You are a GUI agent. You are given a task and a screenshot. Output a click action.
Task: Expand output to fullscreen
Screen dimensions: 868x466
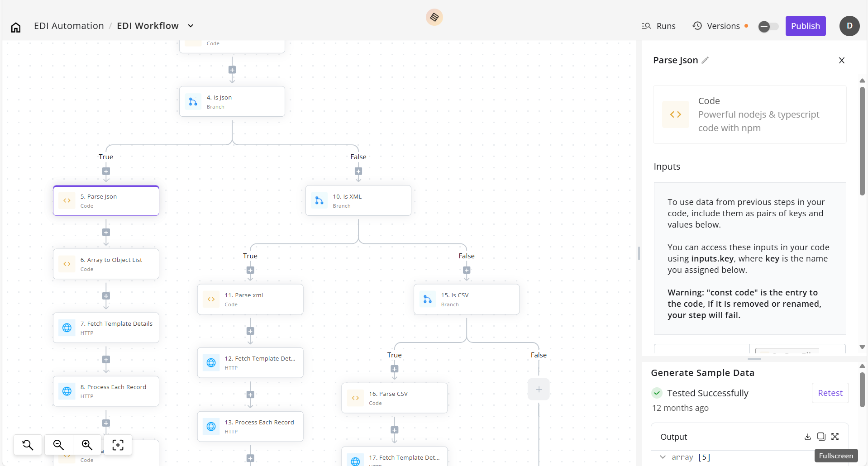pos(835,437)
